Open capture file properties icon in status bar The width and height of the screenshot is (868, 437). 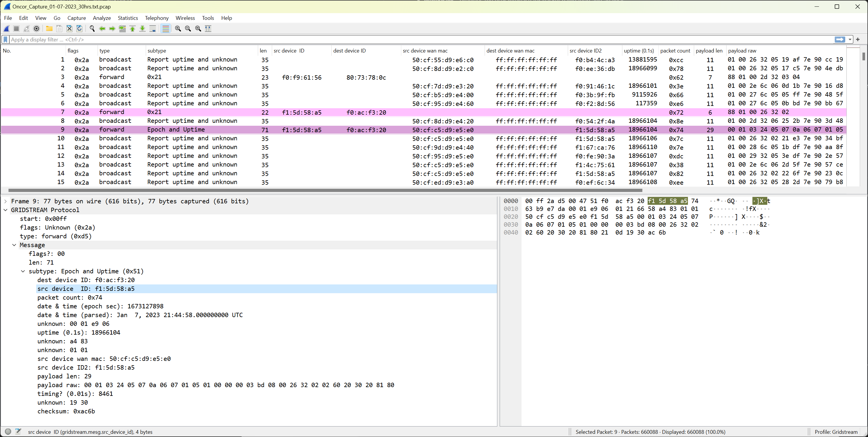pos(18,431)
